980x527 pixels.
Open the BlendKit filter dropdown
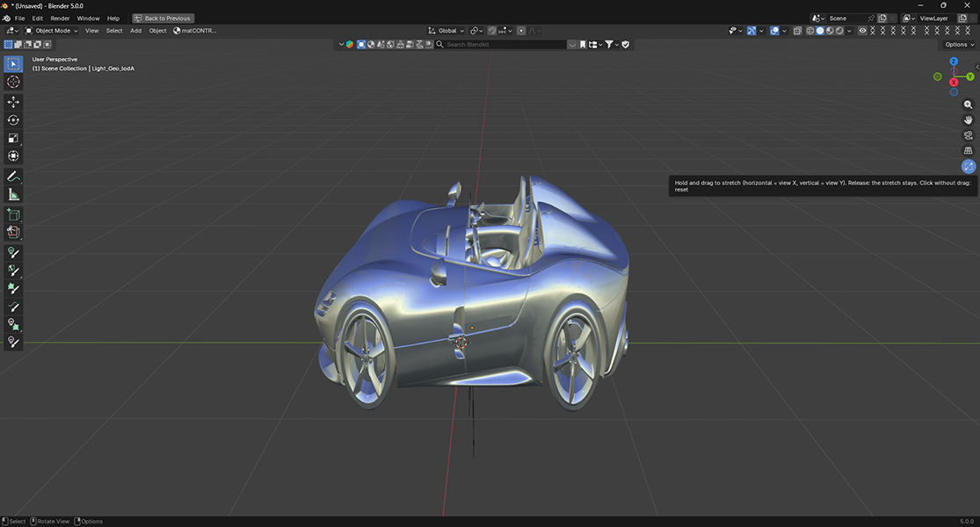coord(611,44)
